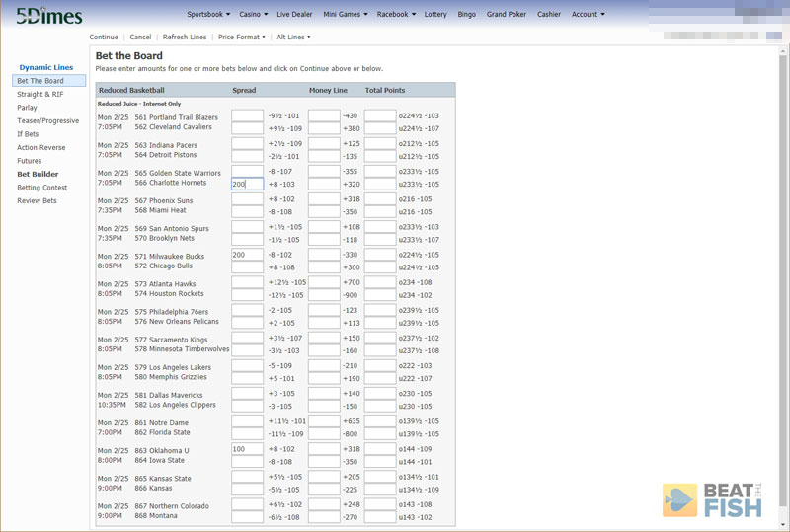Screen dimensions: 790x532
Task: Expand the Racebook menu
Action: tap(396, 14)
